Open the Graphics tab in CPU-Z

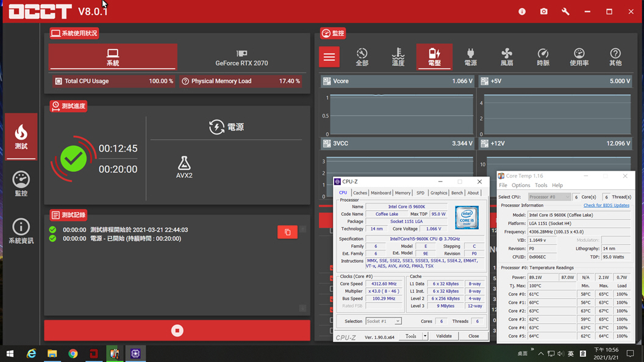pos(438,193)
